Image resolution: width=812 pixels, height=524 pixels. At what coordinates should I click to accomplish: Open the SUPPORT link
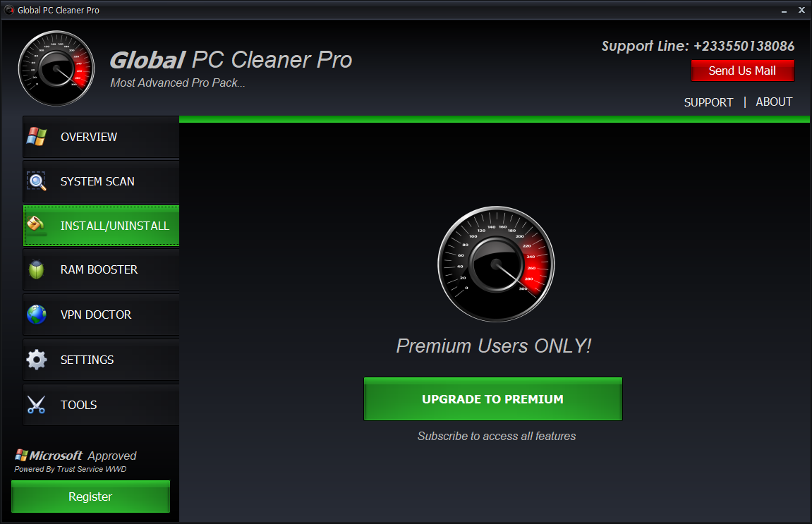708,102
